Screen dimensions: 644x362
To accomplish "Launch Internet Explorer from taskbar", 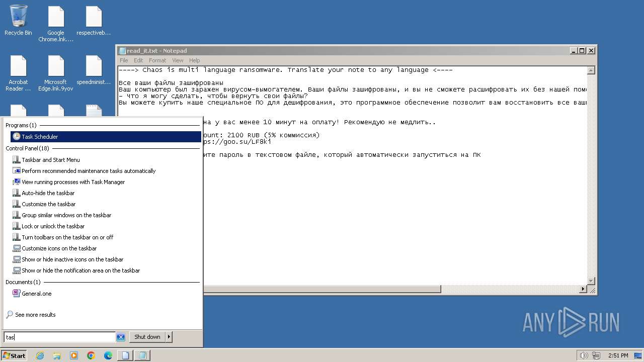I will pos(40,355).
